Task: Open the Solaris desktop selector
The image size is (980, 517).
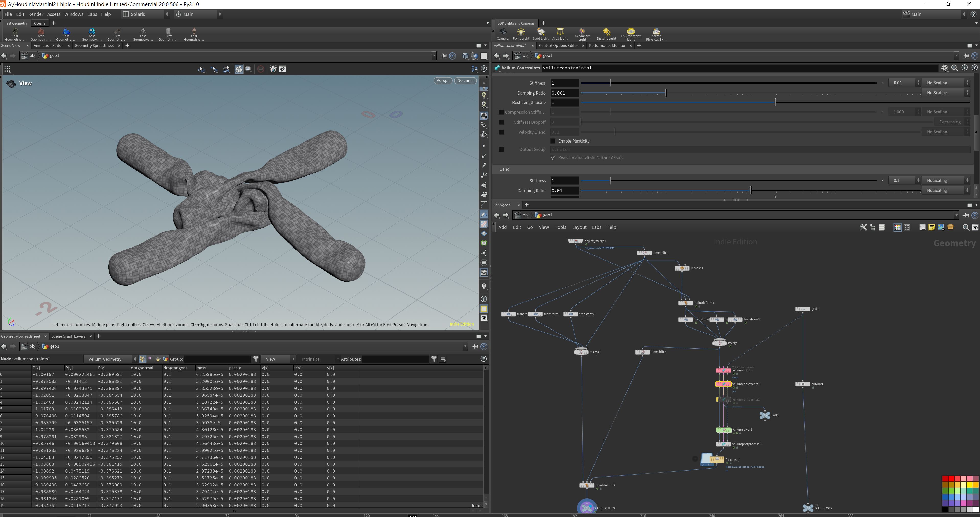Action: coord(146,14)
